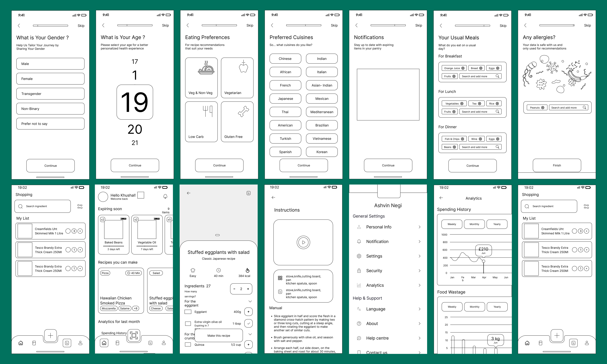Open the Baked Beans expiring item card
Screen dimensions: 607x364
[x=114, y=235]
